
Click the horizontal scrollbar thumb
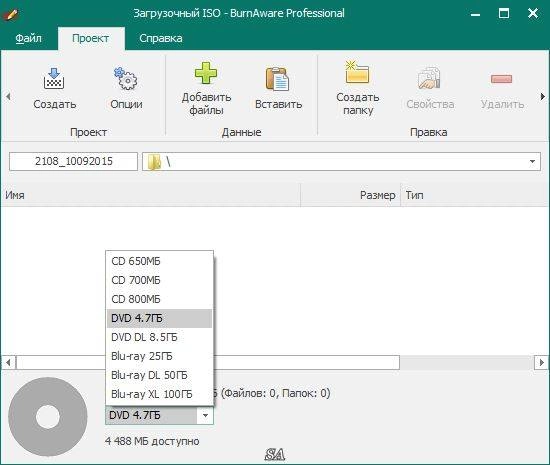[x=208, y=362]
